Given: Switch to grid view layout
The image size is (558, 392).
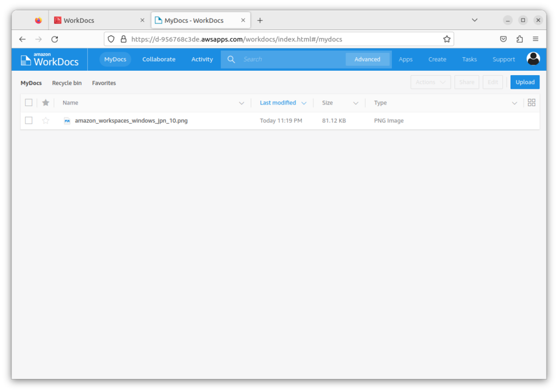Looking at the screenshot, I should pyautogui.click(x=531, y=102).
